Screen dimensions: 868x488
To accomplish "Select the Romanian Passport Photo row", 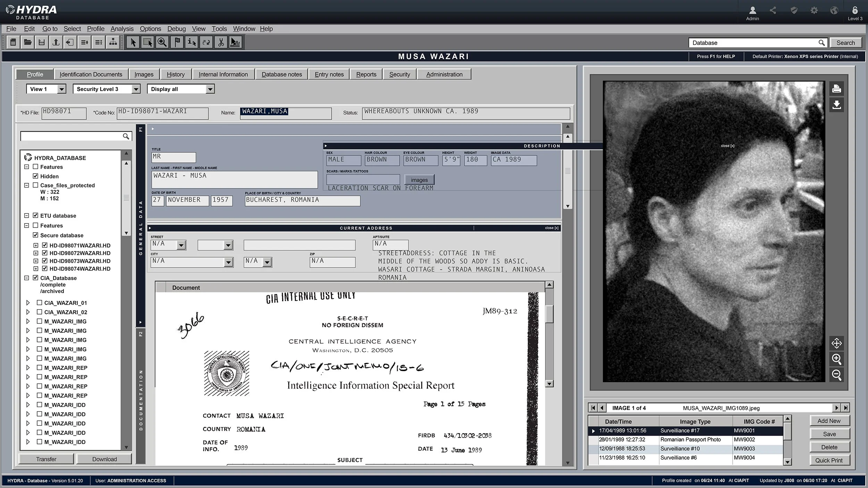I will pyautogui.click(x=686, y=439).
